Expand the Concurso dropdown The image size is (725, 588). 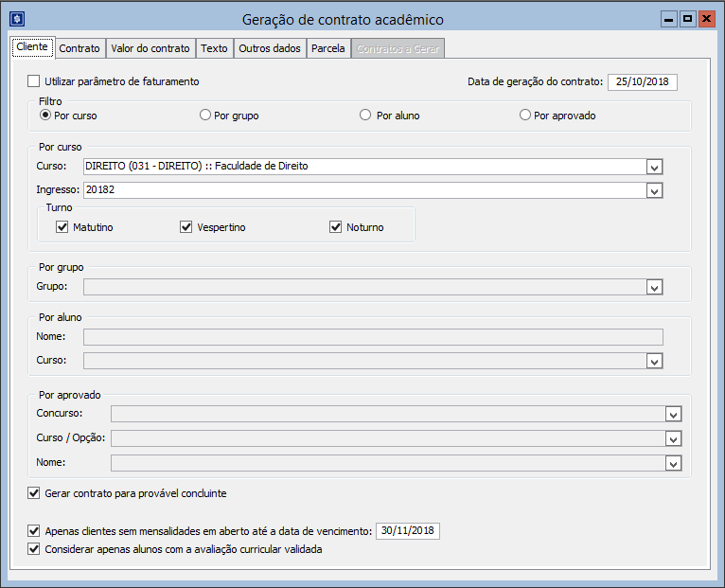(673, 414)
